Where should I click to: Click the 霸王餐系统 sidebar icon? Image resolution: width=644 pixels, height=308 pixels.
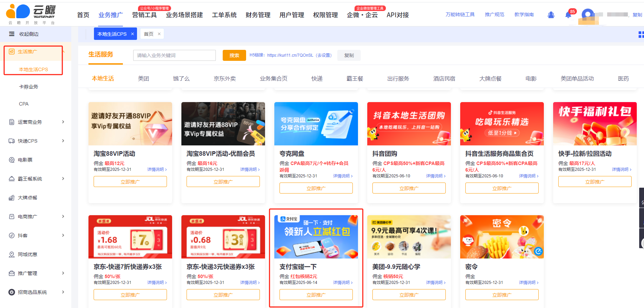click(11, 179)
